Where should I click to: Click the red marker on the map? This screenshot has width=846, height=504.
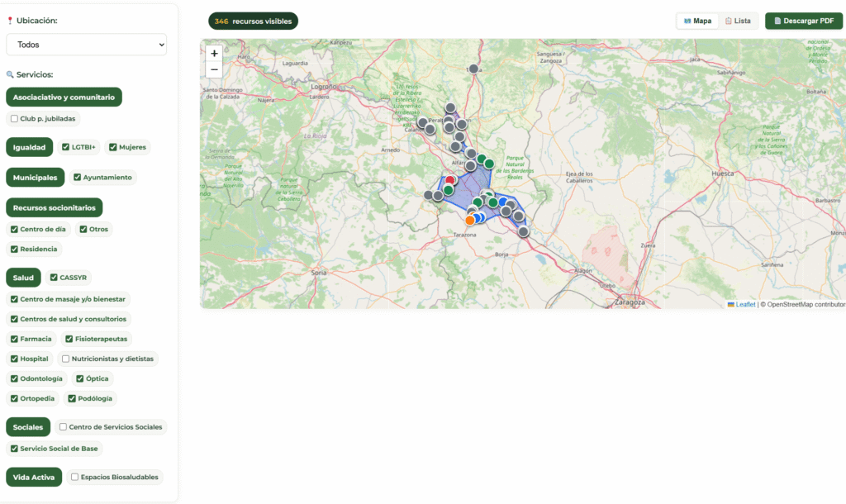(450, 180)
